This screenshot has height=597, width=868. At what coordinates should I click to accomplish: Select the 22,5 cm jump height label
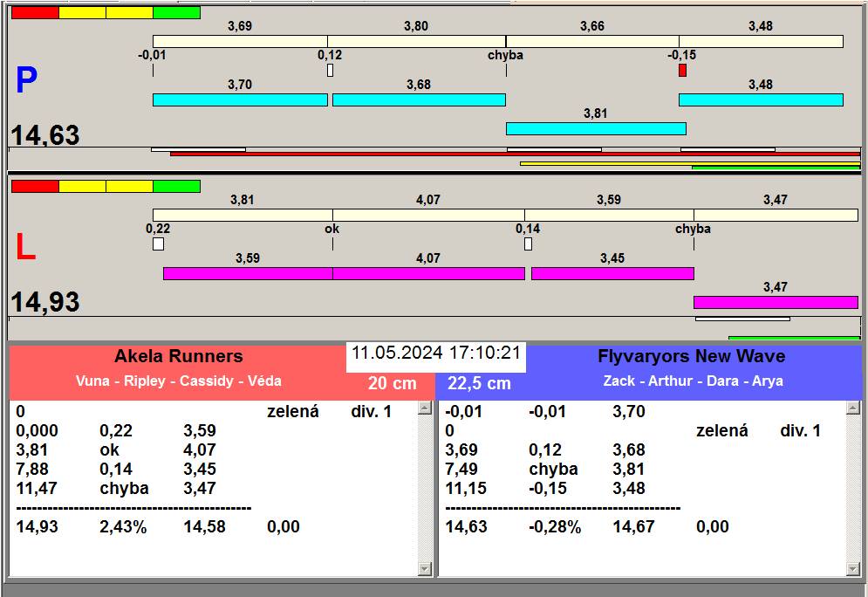pos(479,383)
